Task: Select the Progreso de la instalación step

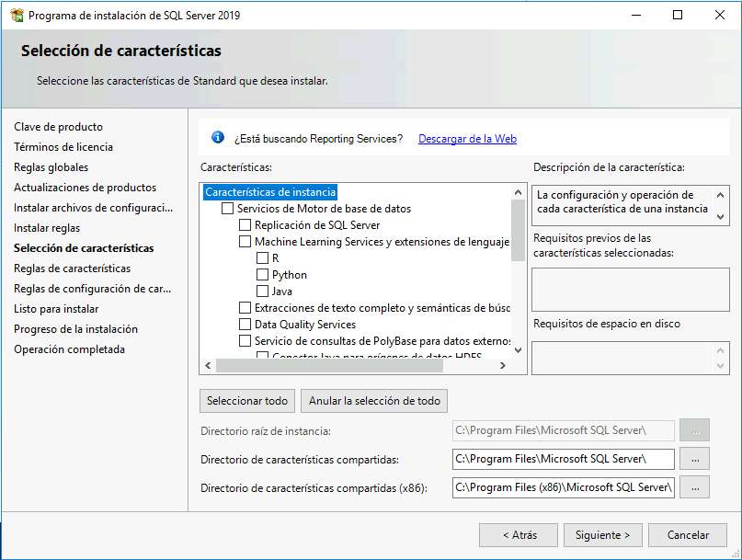Action: (75, 329)
